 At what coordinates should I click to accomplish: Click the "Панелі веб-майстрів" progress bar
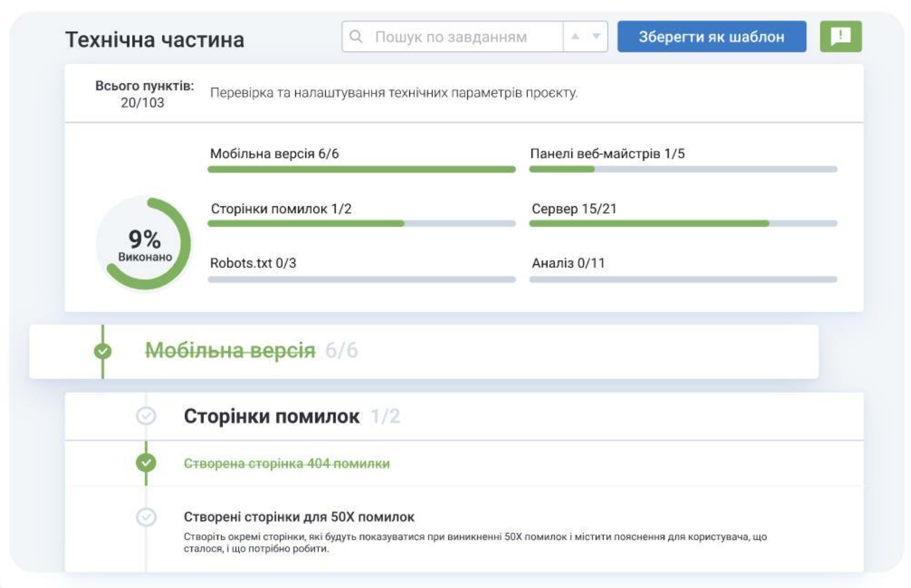(683, 169)
